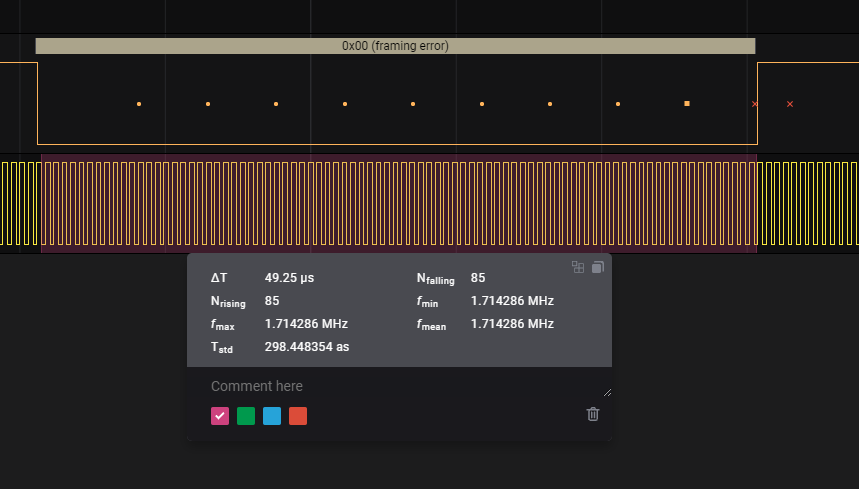The height and width of the screenshot is (489, 859).
Task: Click the 0x00 (framing error) frame label
Action: tap(395, 46)
